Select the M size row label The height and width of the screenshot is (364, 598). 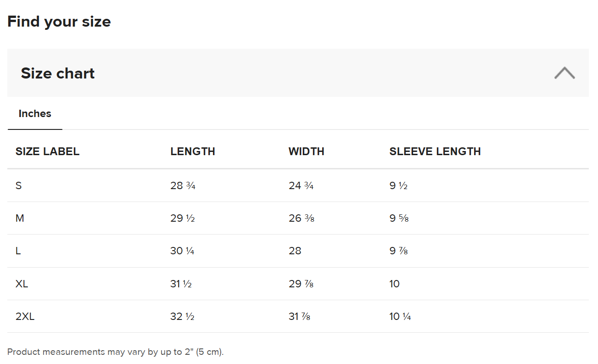point(20,218)
